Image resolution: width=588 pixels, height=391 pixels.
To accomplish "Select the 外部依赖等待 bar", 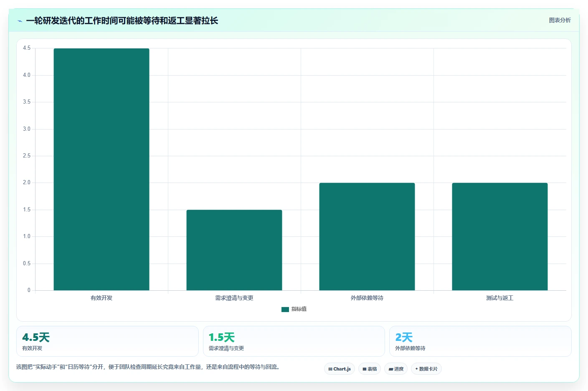I will click(x=367, y=236).
